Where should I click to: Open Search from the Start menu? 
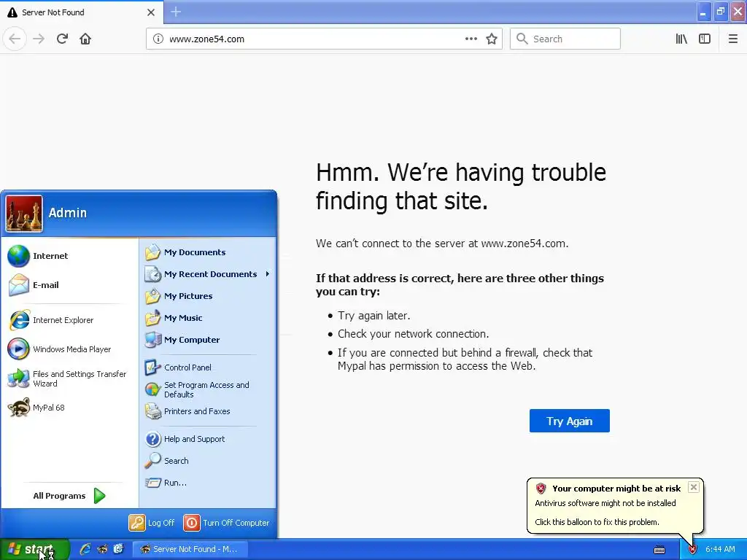(208, 461)
